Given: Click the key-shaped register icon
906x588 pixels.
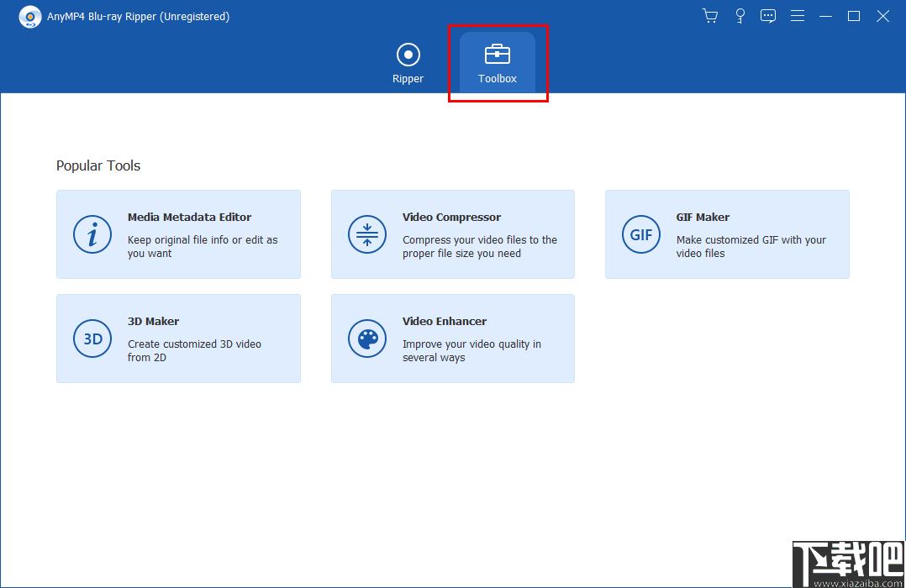Looking at the screenshot, I should [740, 16].
